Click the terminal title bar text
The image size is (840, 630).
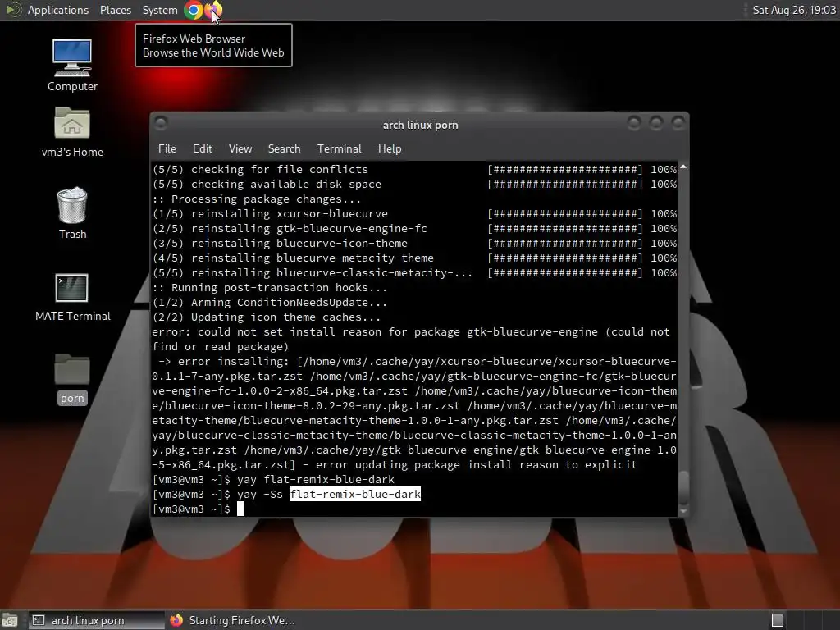(421, 125)
